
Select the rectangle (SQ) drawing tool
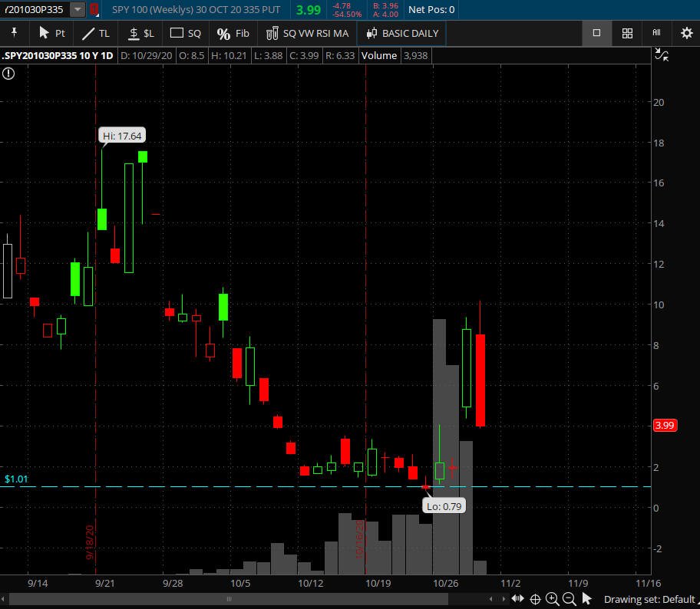coord(185,33)
